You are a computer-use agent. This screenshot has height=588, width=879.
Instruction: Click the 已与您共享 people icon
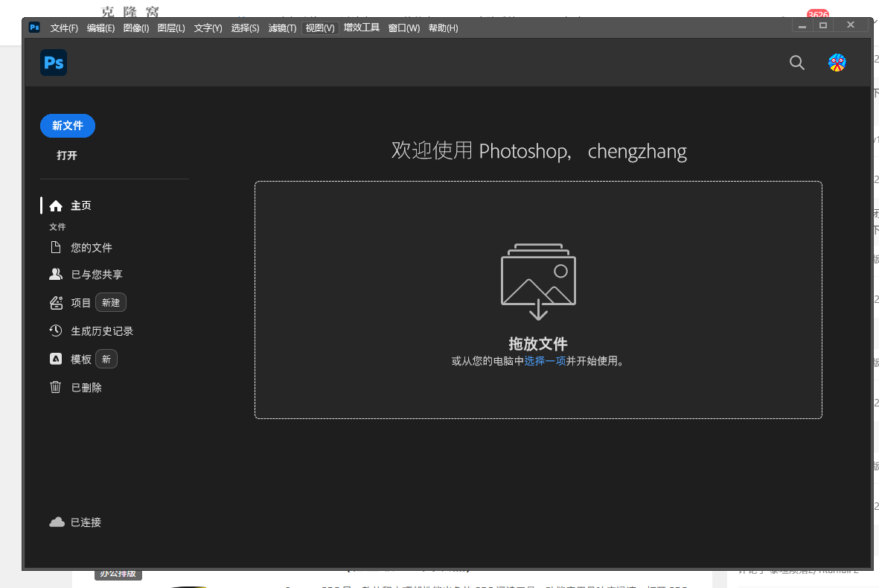(55, 274)
